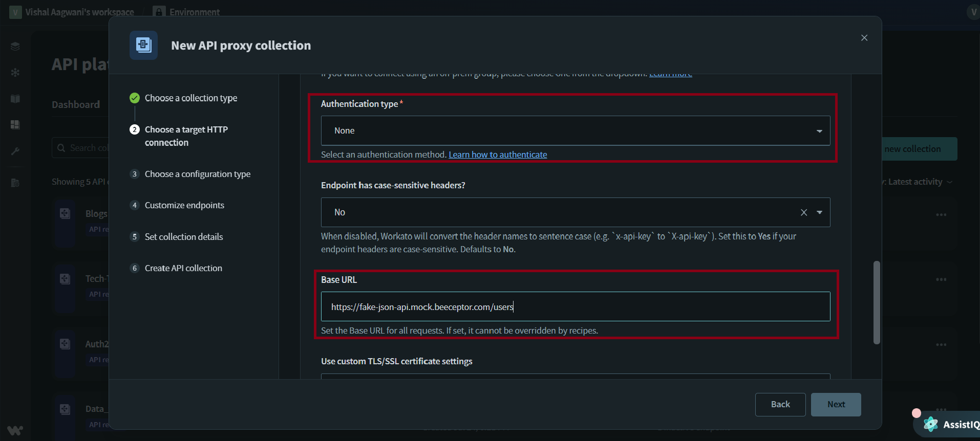Open the Latest activity sort dropdown

[918, 182]
